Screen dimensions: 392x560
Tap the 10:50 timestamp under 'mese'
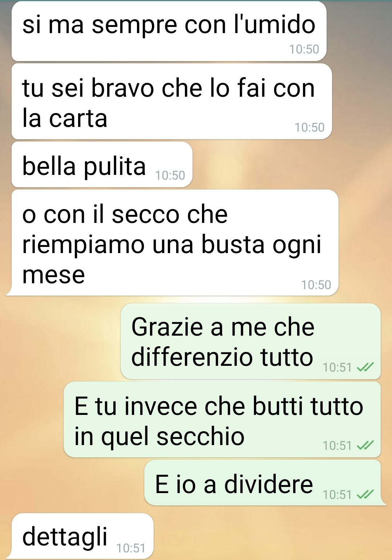(x=316, y=285)
